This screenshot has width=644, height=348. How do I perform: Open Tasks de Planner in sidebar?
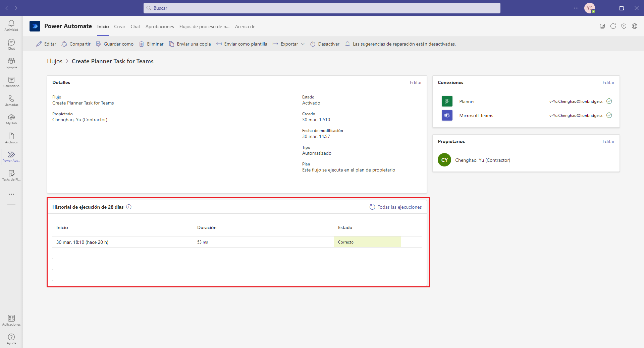pyautogui.click(x=11, y=176)
